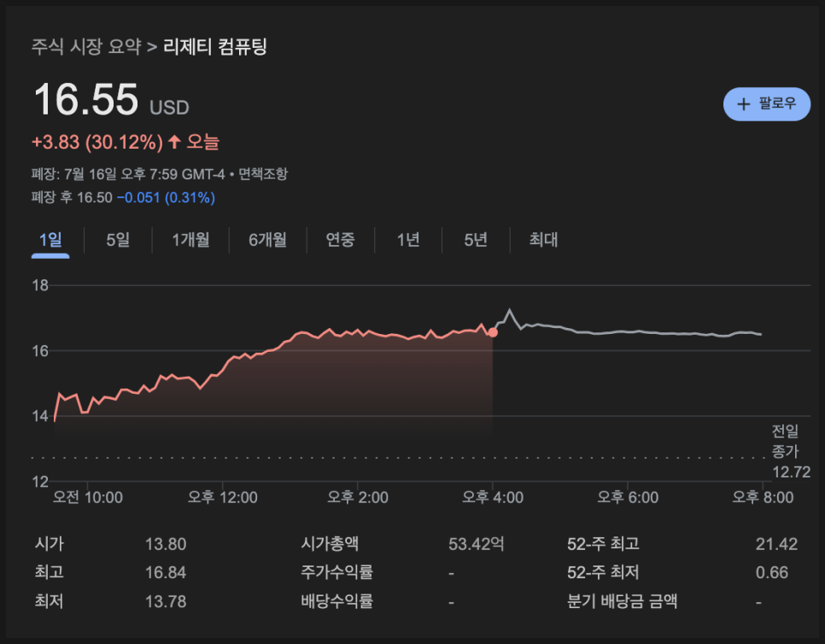Click the red closing-price marker dot on chart
The height and width of the screenshot is (644, 825).
pos(493,332)
